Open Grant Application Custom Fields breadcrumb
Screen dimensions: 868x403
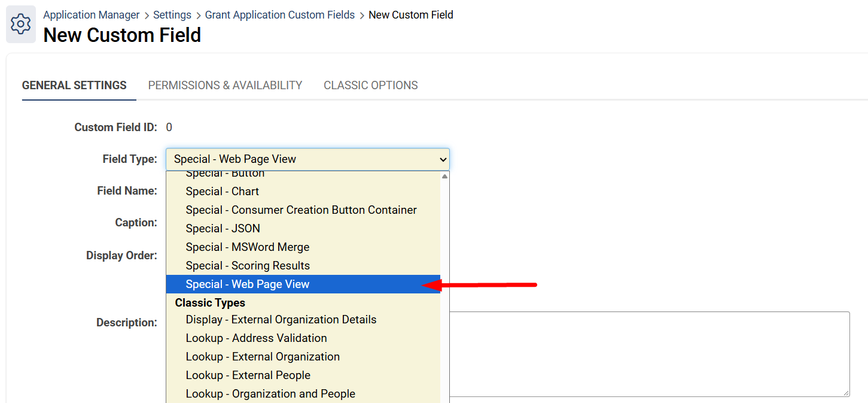tap(280, 15)
